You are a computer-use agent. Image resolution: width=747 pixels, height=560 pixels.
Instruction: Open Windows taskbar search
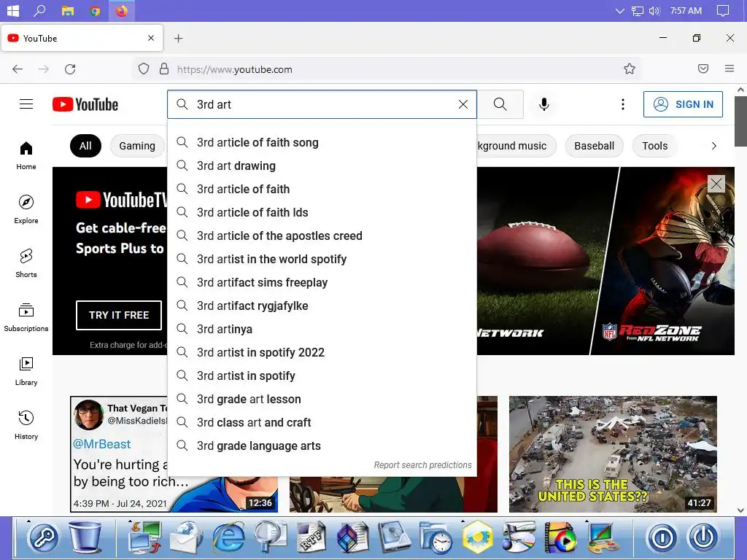[x=39, y=10]
